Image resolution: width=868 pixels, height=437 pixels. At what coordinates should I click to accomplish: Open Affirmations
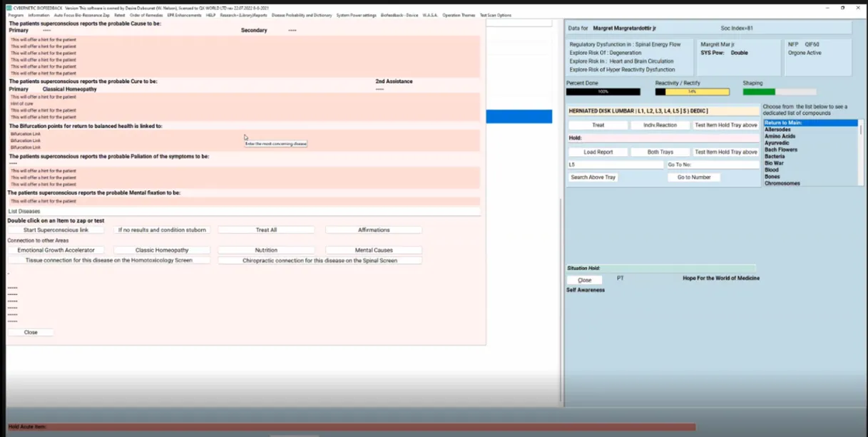click(374, 230)
